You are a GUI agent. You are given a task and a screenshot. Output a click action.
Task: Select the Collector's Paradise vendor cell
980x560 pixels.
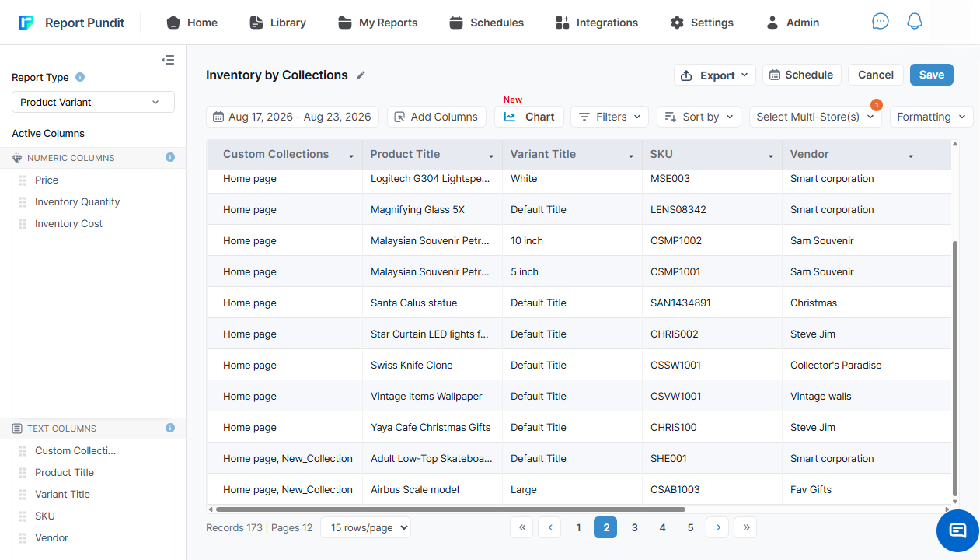click(x=852, y=365)
